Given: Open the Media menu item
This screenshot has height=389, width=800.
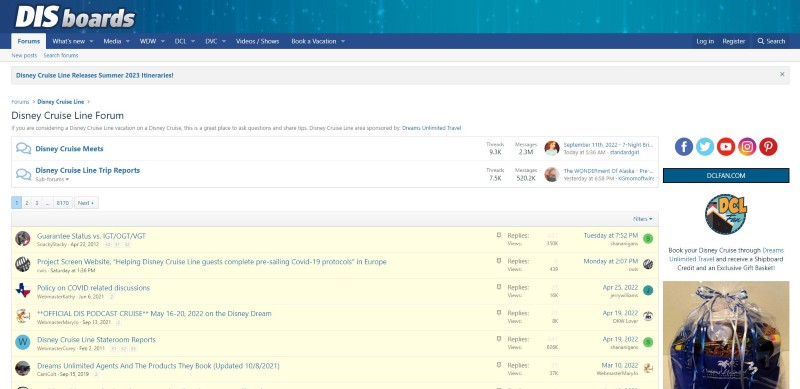Looking at the screenshot, I should pyautogui.click(x=112, y=41).
